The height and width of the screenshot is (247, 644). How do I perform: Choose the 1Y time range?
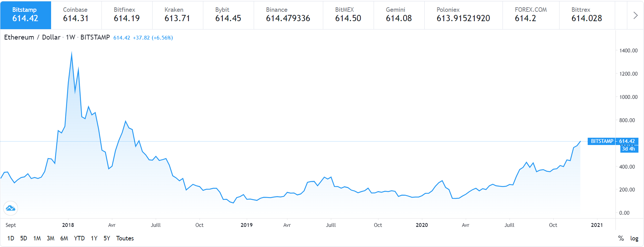pos(94,238)
